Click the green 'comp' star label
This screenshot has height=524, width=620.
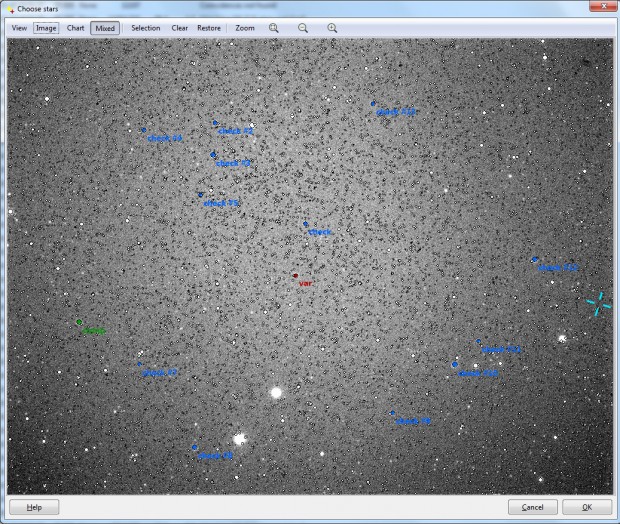pos(94,331)
